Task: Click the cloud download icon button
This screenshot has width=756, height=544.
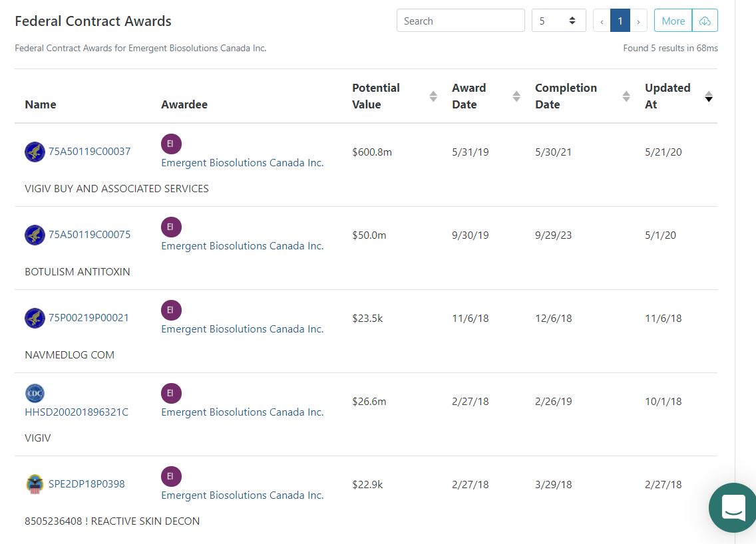Action: 705,21
